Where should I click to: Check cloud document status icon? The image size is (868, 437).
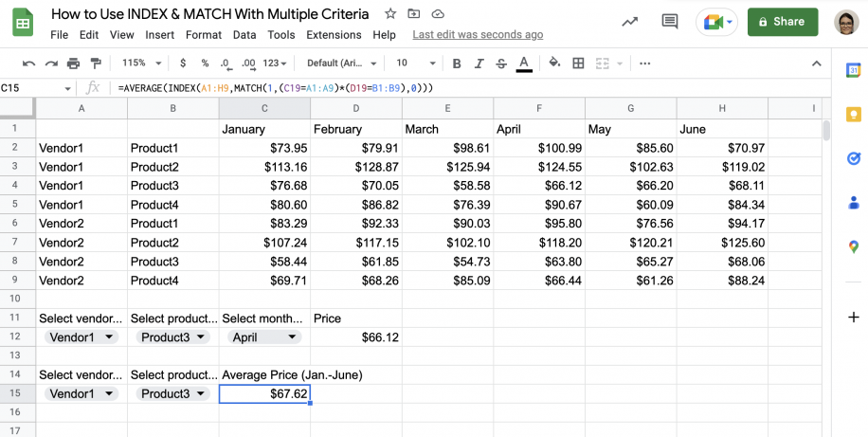click(438, 14)
